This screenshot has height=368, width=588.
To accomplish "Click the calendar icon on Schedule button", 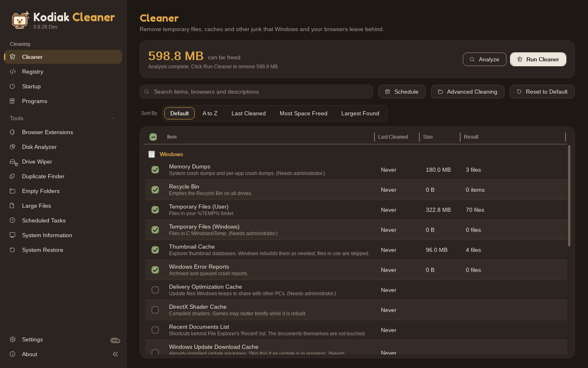I will pos(388,92).
